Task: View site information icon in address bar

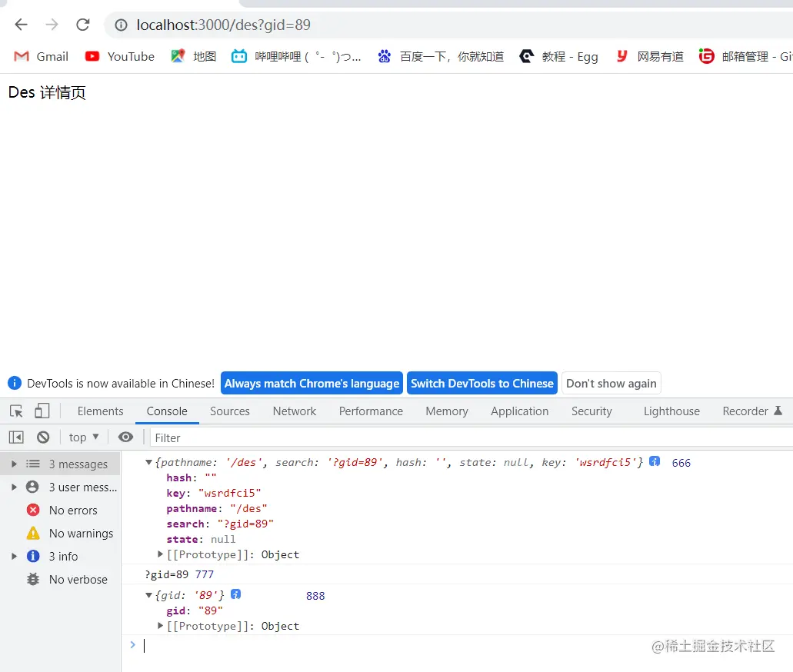Action: (121, 25)
